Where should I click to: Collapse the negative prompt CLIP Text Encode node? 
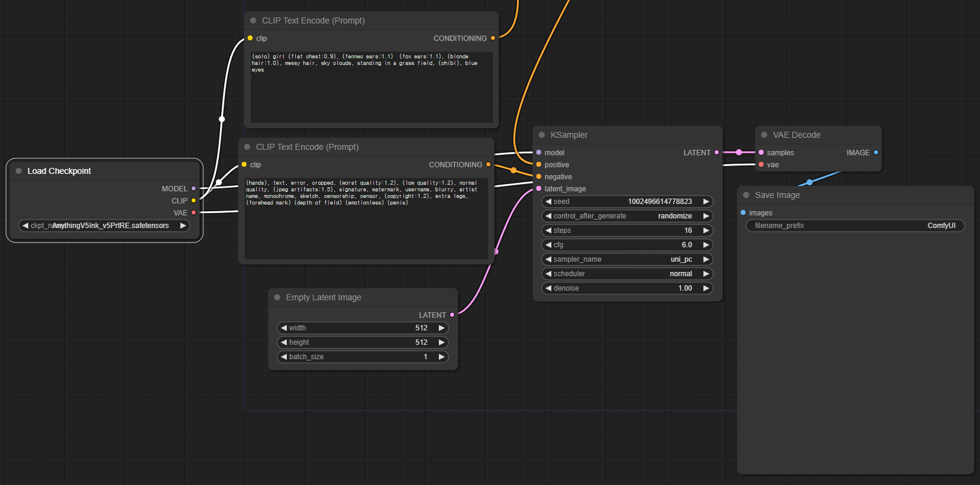247,147
